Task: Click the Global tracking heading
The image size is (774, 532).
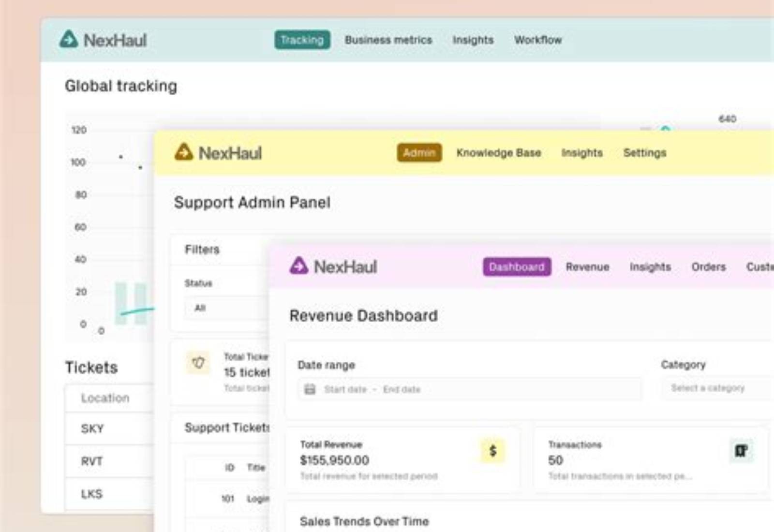Action: [121, 86]
